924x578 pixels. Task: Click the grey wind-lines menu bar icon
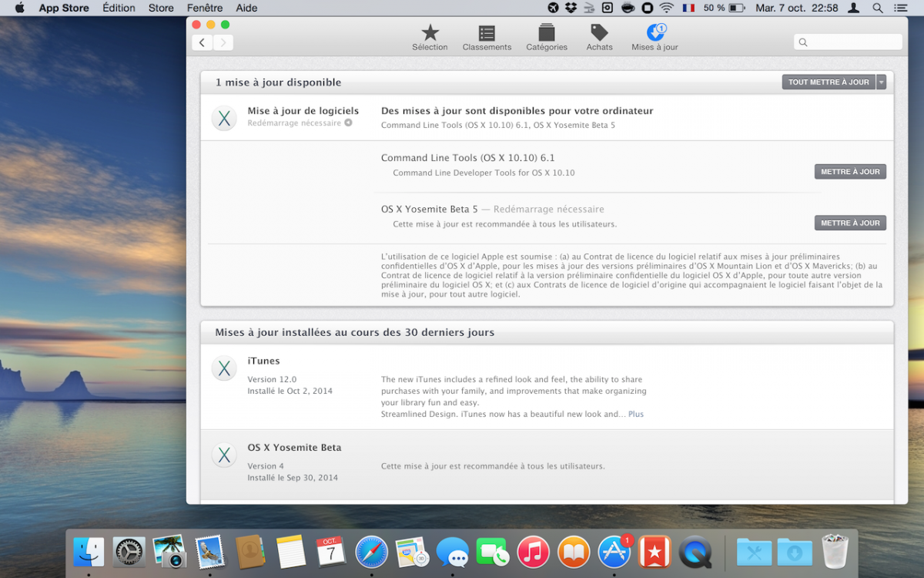(589, 8)
